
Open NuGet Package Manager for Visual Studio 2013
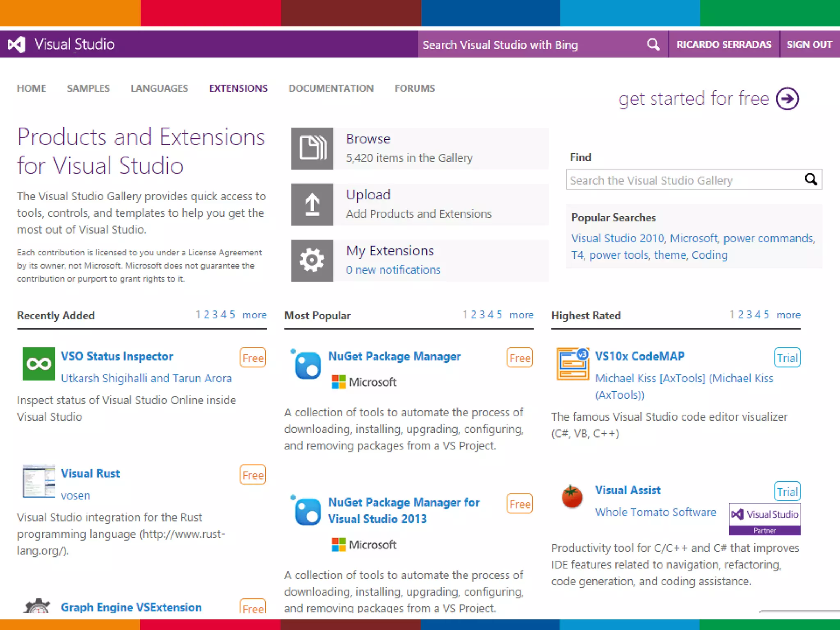[x=404, y=511]
